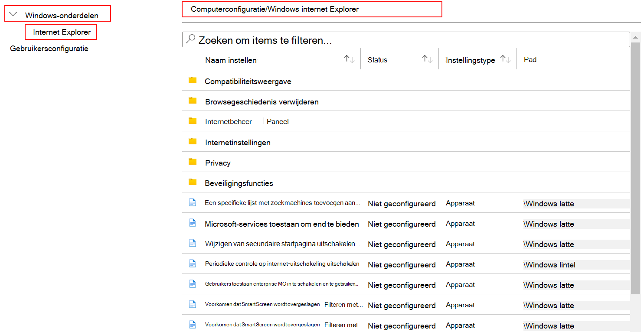Screen dimensions: 644x332
Task: Open the Privacy folder
Action: (x=218, y=163)
